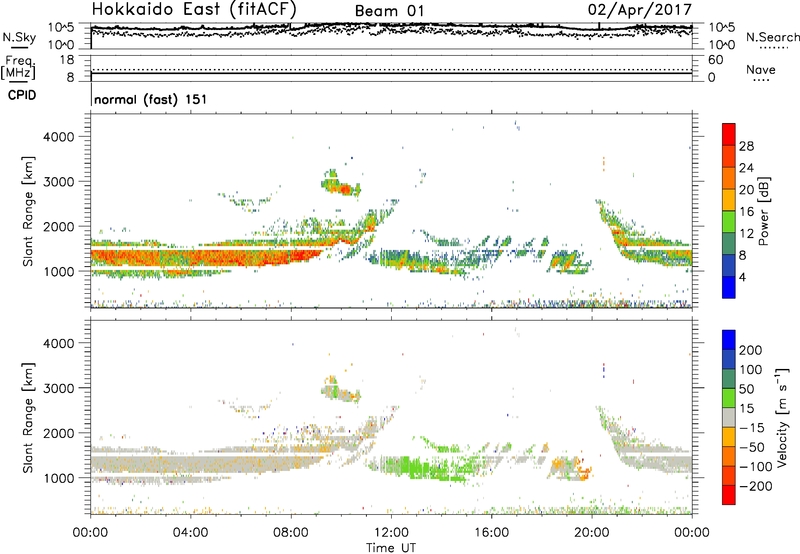The height and width of the screenshot is (554, 800).
Task: Select the blue top of the velocity colorbar
Action: [729, 340]
